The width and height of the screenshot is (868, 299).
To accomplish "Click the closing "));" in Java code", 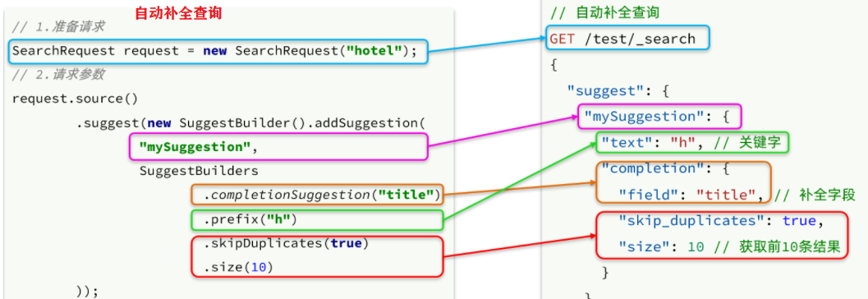I will click(87, 292).
